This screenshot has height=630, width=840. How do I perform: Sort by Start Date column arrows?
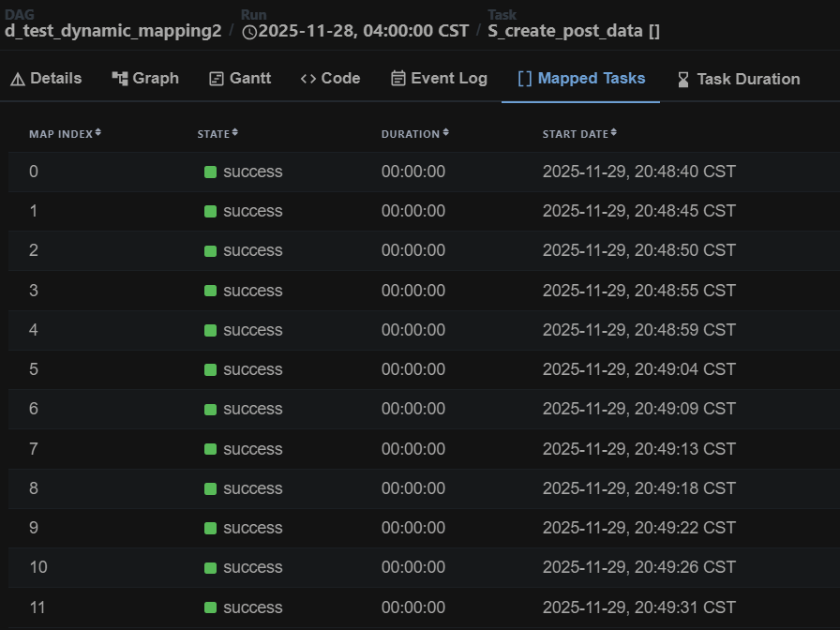614,133
